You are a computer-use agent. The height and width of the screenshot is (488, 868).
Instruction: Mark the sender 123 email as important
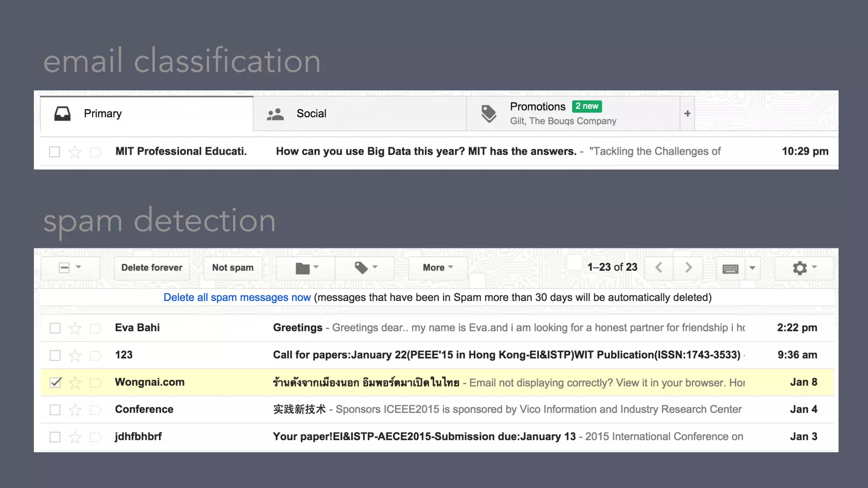[96, 355]
